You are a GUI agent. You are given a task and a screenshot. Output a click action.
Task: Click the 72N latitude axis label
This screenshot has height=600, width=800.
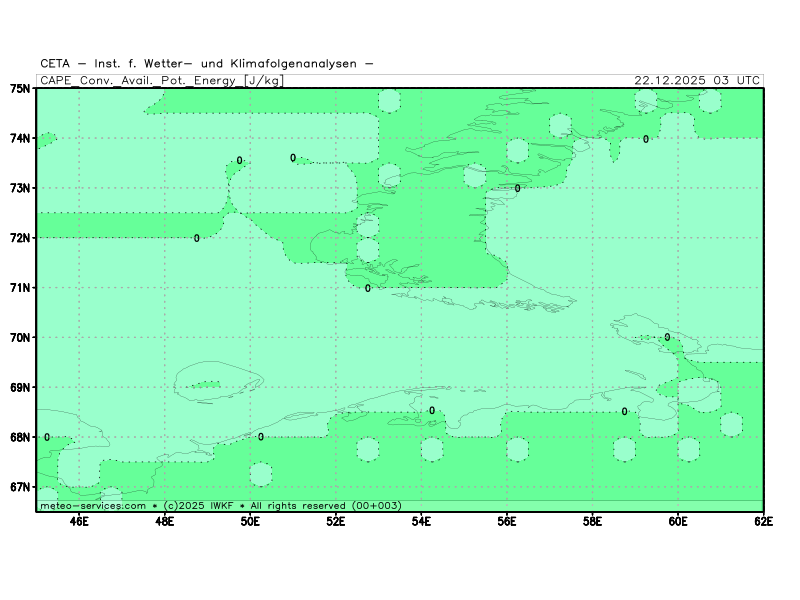tap(21, 238)
